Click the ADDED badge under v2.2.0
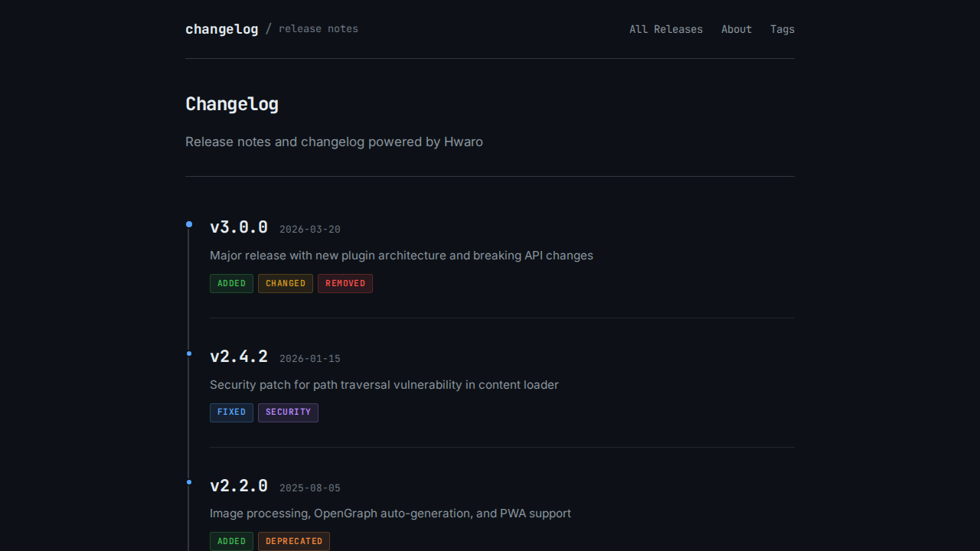Image resolution: width=980 pixels, height=551 pixels. [231, 541]
